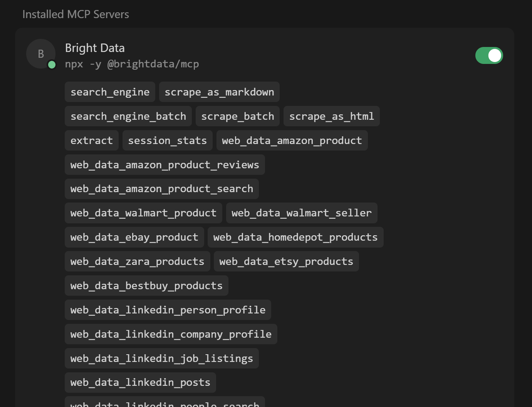Select the web_data_etsy_products tool chip
Screen dimensions: 532x407
point(286,261)
